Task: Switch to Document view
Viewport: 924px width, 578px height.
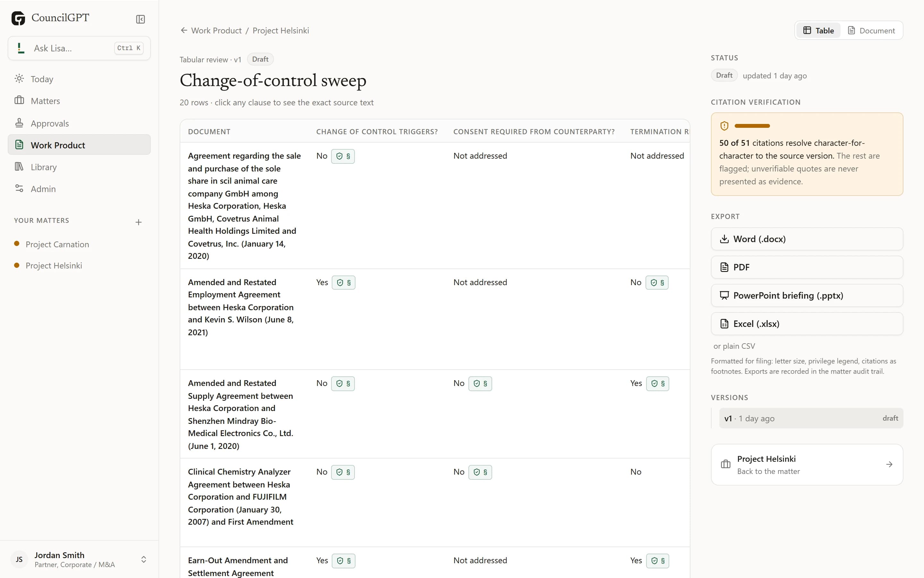Action: [871, 30]
